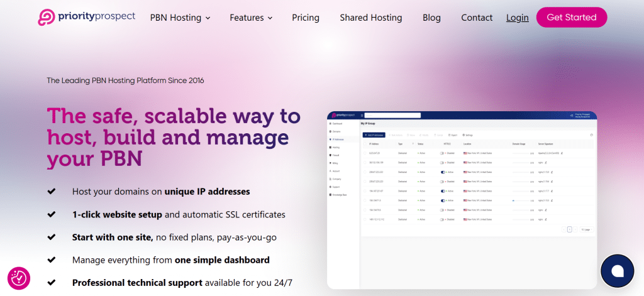Open the chat bubble widget
Viewport: 644px width, 296px height.
click(618, 271)
